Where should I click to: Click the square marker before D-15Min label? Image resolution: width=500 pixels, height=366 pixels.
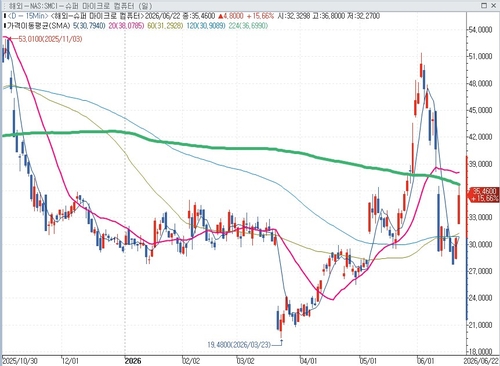pyautogui.click(x=4, y=16)
